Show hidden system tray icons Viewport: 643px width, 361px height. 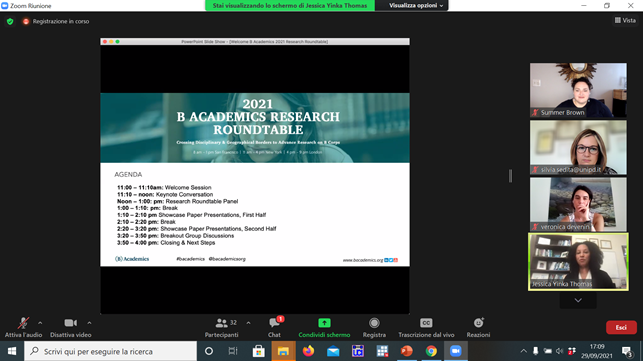tap(524, 351)
